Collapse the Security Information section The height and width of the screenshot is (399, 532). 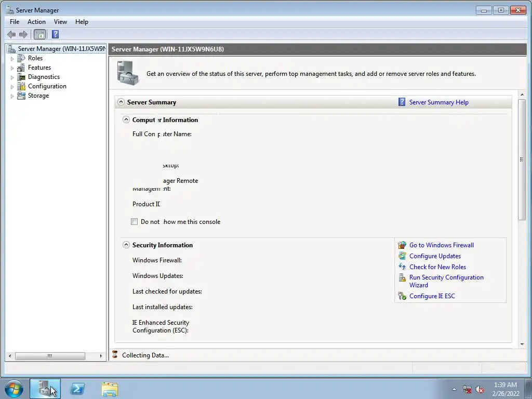[x=126, y=245]
